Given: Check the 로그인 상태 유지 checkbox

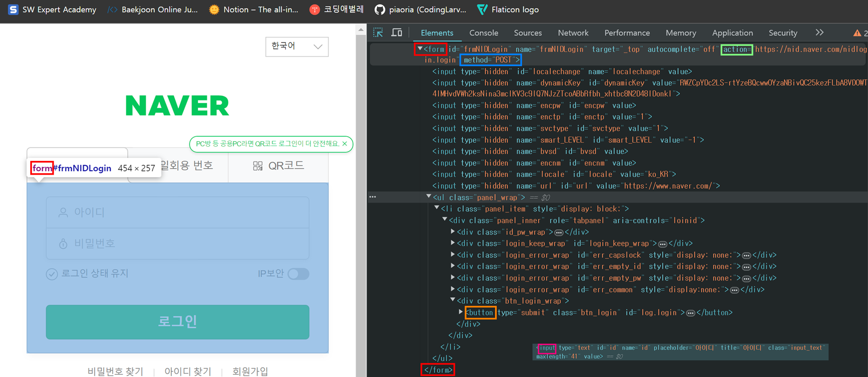Looking at the screenshot, I should tap(52, 274).
